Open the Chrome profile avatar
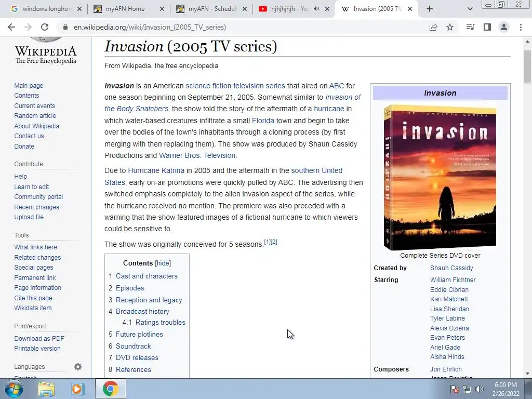Image resolution: width=532 pixels, height=399 pixels. (504, 27)
